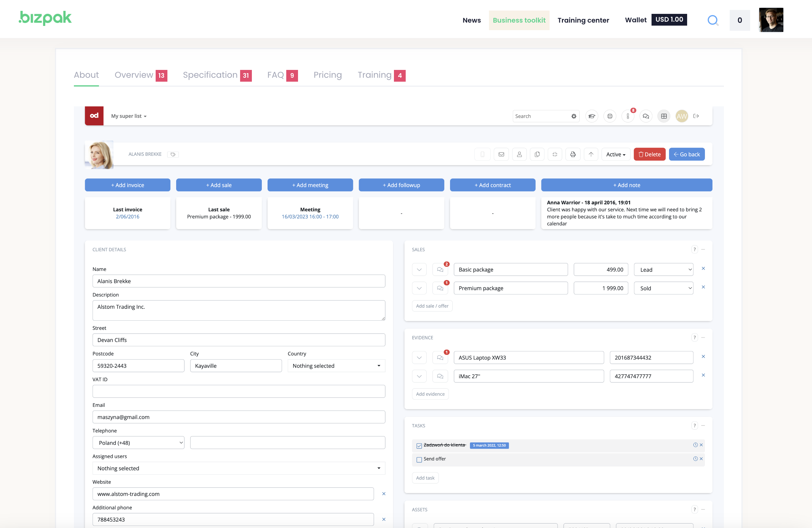The image size is (812, 528).
Task: Click the lifebuoy help icon
Action: [x=610, y=116]
